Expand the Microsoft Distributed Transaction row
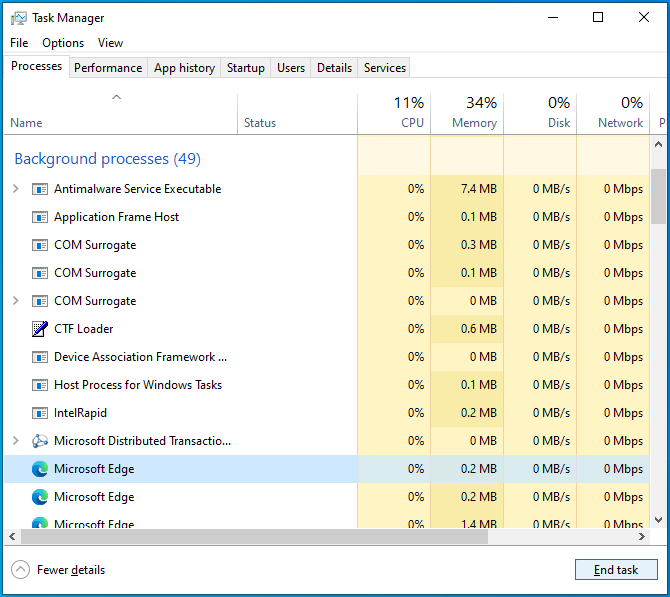Viewport: 670px width, 597px height. (15, 441)
